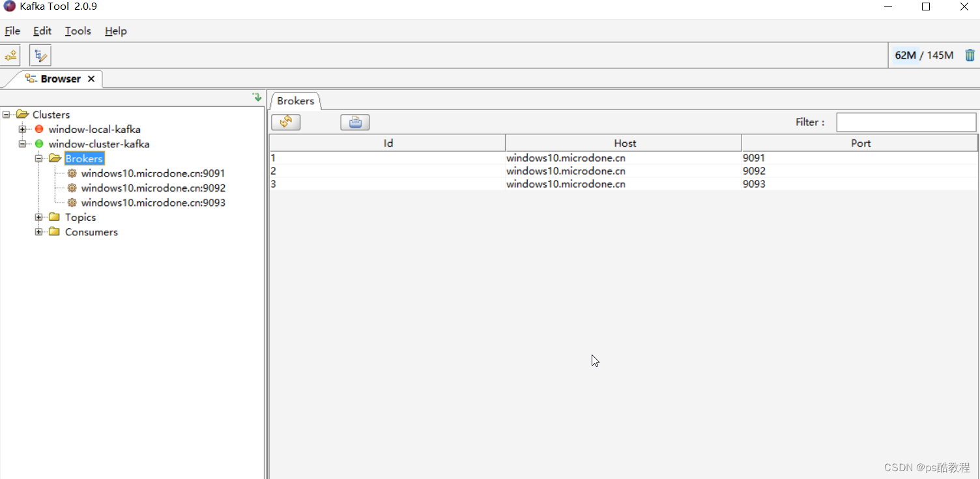The image size is (980, 479).
Task: Select window-local-kafka in the tree
Action: [x=94, y=129]
